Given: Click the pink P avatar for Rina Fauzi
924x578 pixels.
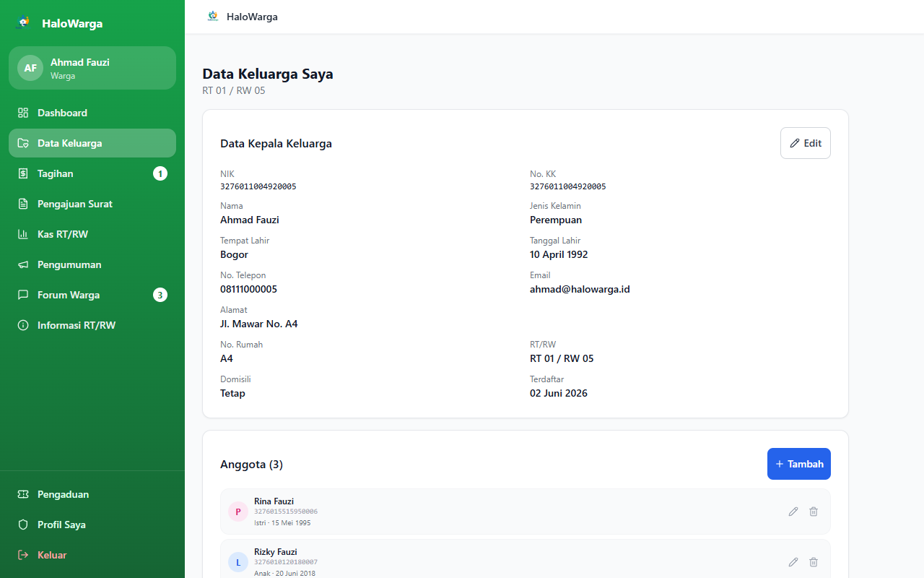Looking at the screenshot, I should coord(238,512).
